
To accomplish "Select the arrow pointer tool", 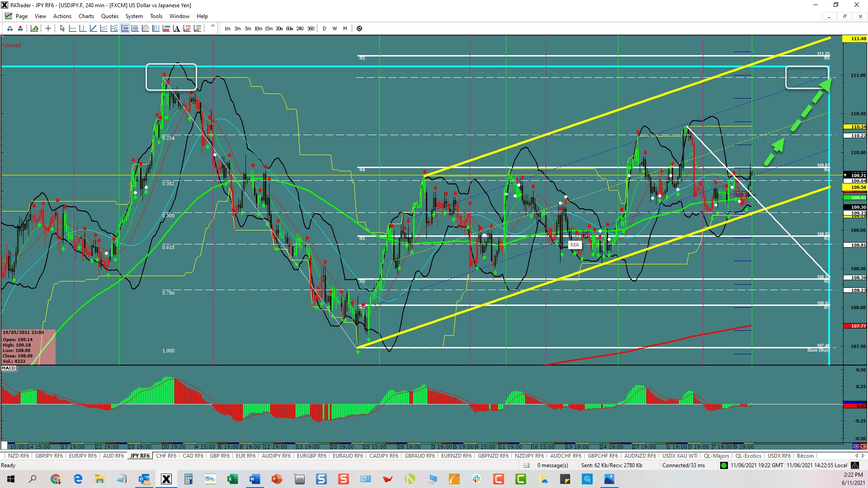I will coord(62,28).
